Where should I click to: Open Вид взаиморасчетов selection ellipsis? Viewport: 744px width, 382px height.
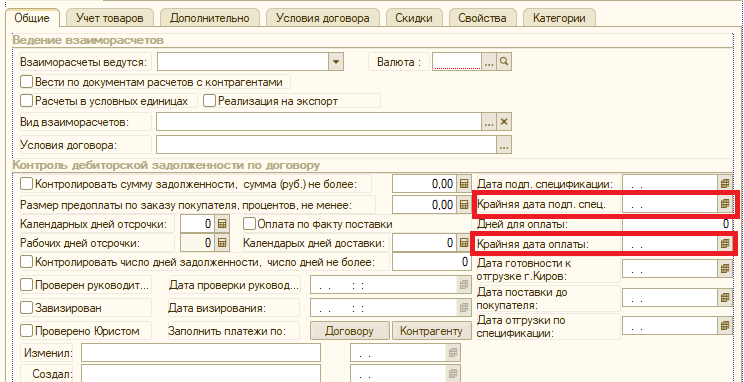tap(489, 122)
